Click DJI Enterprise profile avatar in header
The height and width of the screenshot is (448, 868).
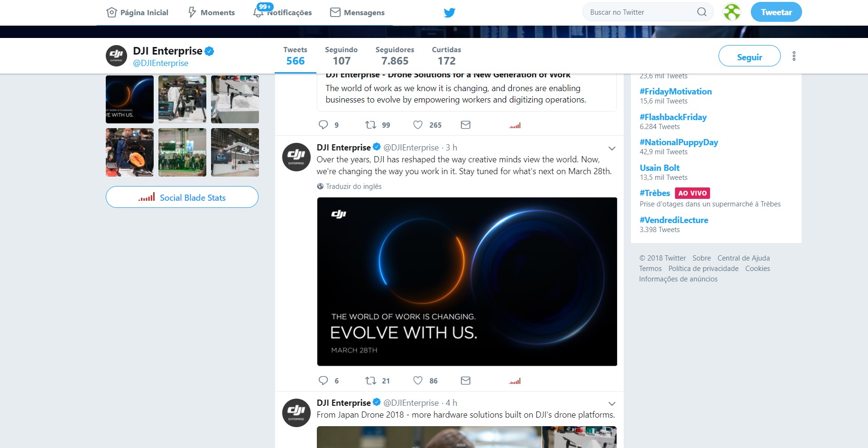pos(116,56)
